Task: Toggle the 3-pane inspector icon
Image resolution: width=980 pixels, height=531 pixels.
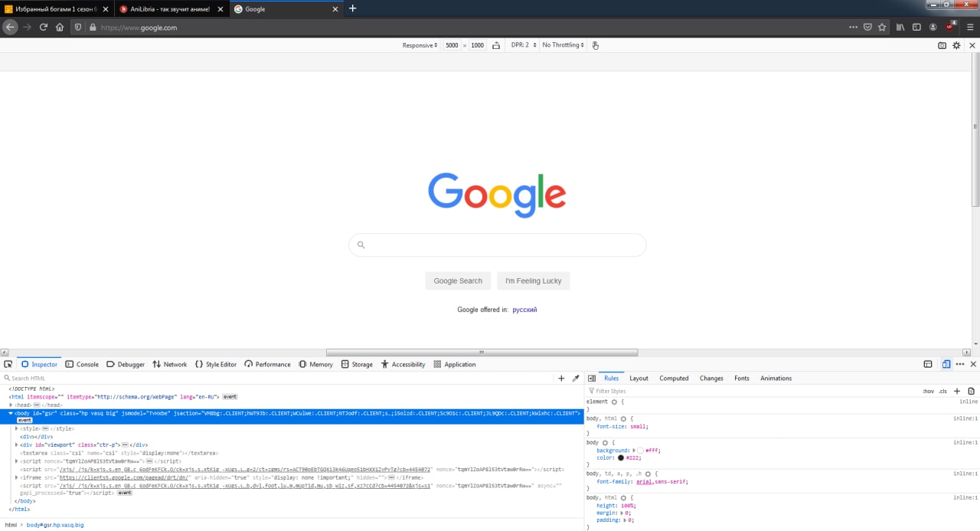Action: [592, 378]
